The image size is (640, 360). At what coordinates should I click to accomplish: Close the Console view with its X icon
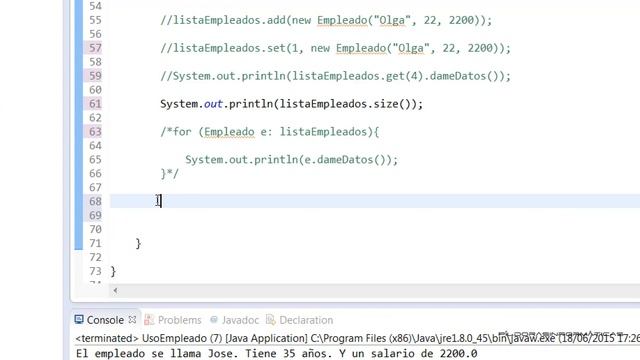pos(132,320)
